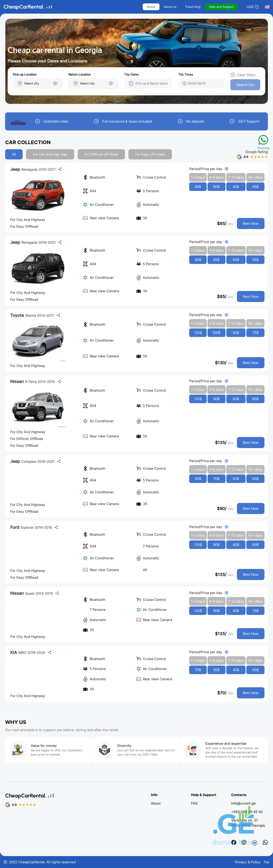Click the info icon next to Period/Price for Toyota Sienna

pyautogui.click(x=227, y=315)
